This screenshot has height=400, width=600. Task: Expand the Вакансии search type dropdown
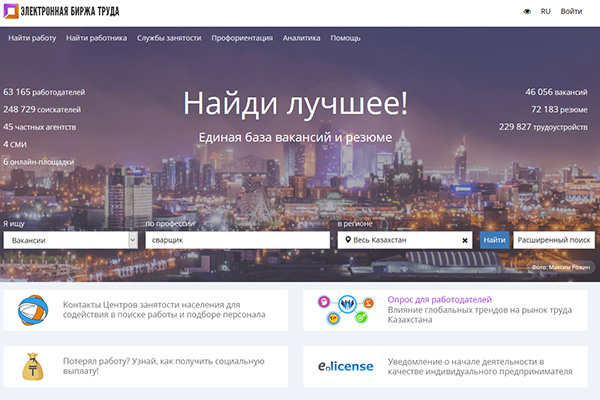coord(71,240)
